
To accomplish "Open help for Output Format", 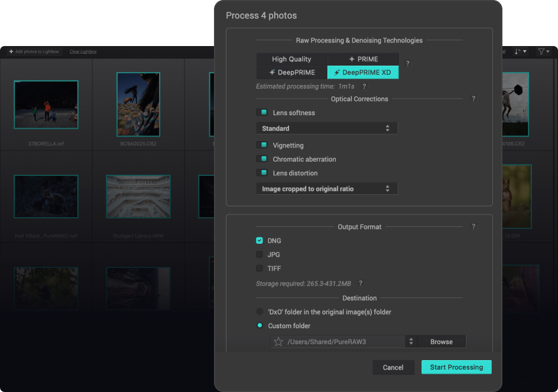I will tap(473, 227).
